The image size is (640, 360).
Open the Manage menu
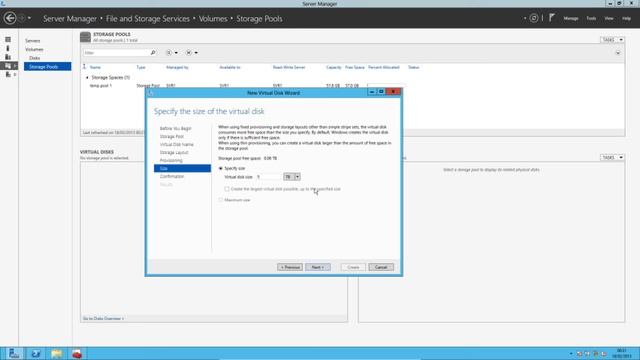click(571, 18)
